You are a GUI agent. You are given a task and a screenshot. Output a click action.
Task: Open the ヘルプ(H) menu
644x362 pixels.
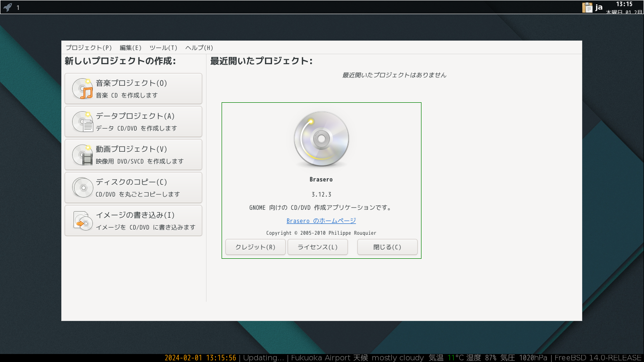[199, 48]
